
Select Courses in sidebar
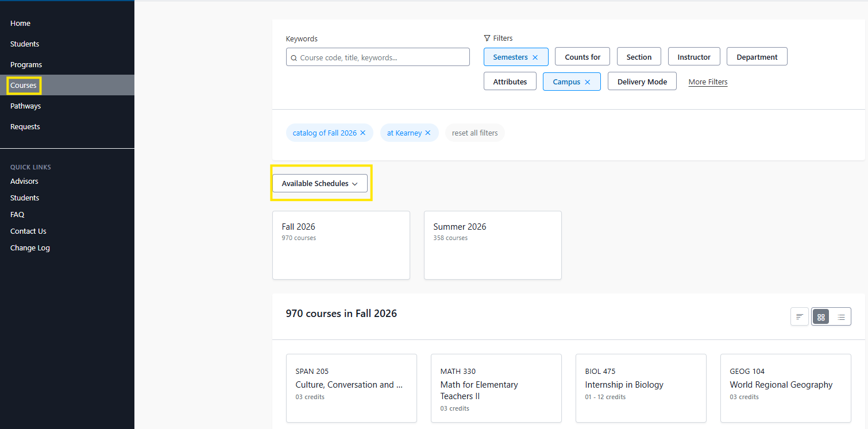pos(67,86)
